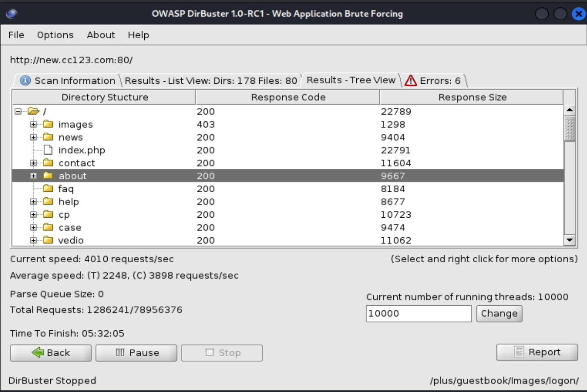
Task: Click response code 403 for images
Action: (x=206, y=124)
